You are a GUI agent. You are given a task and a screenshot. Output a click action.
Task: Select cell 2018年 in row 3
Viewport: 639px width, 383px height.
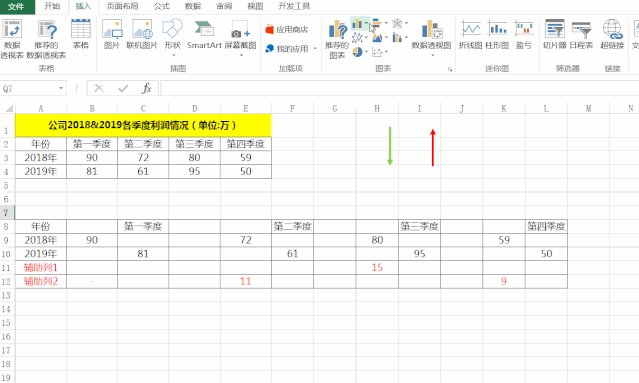[41, 158]
